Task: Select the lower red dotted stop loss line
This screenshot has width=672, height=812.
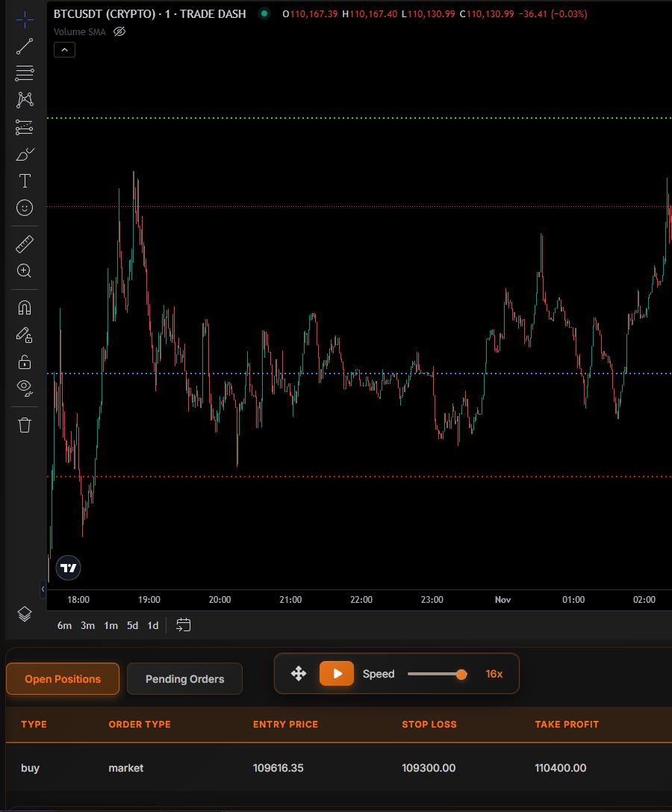Action: (x=359, y=477)
